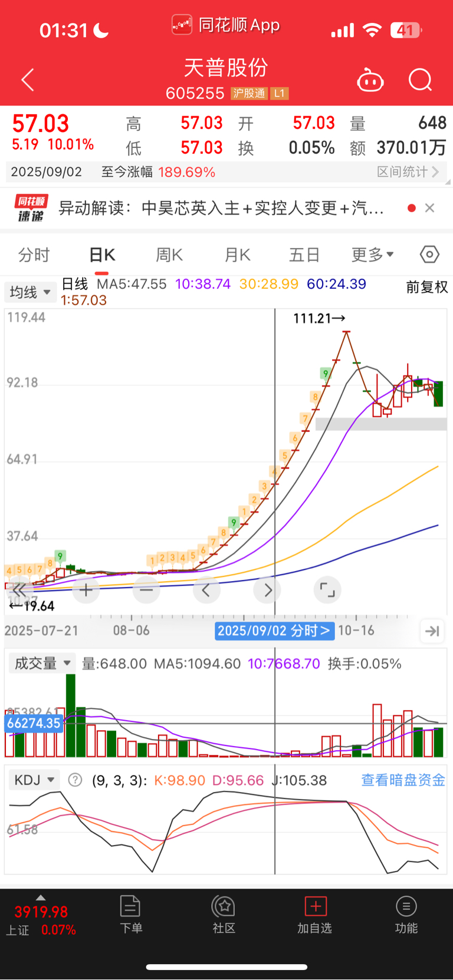
Task: Tap the 沪股通 badge
Action: point(249,93)
